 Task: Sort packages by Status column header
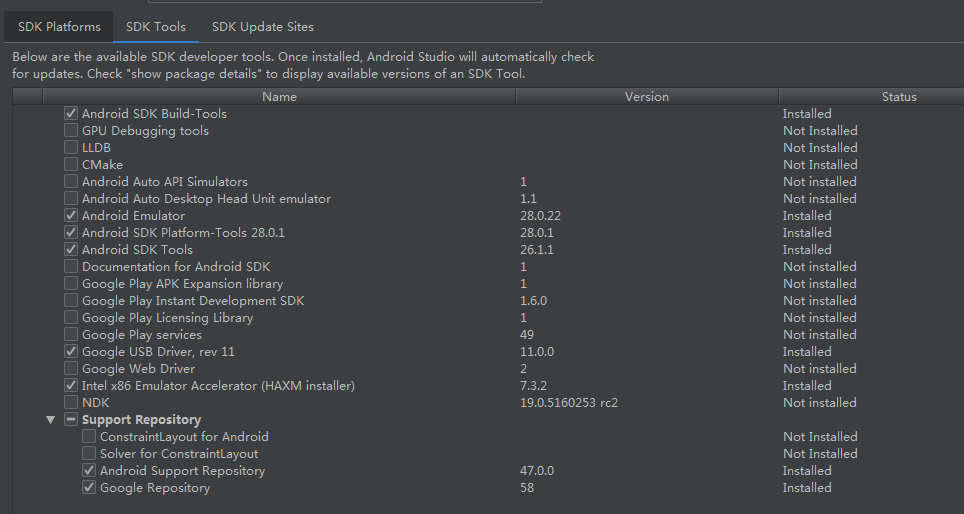point(898,97)
